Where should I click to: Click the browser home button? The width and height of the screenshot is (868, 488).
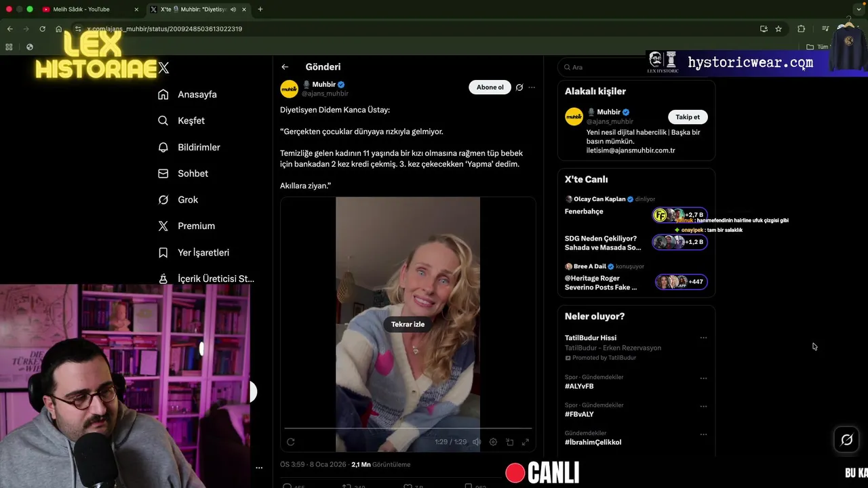pyautogui.click(x=58, y=29)
